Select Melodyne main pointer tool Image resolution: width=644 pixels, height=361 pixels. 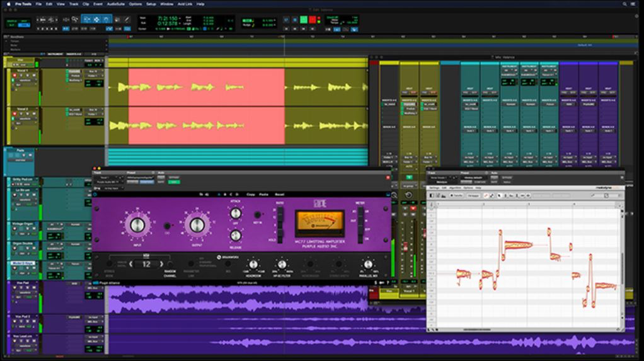(499, 195)
